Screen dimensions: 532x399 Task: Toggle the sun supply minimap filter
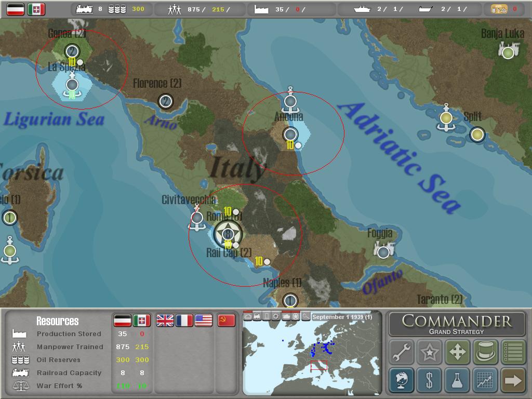(x=276, y=316)
